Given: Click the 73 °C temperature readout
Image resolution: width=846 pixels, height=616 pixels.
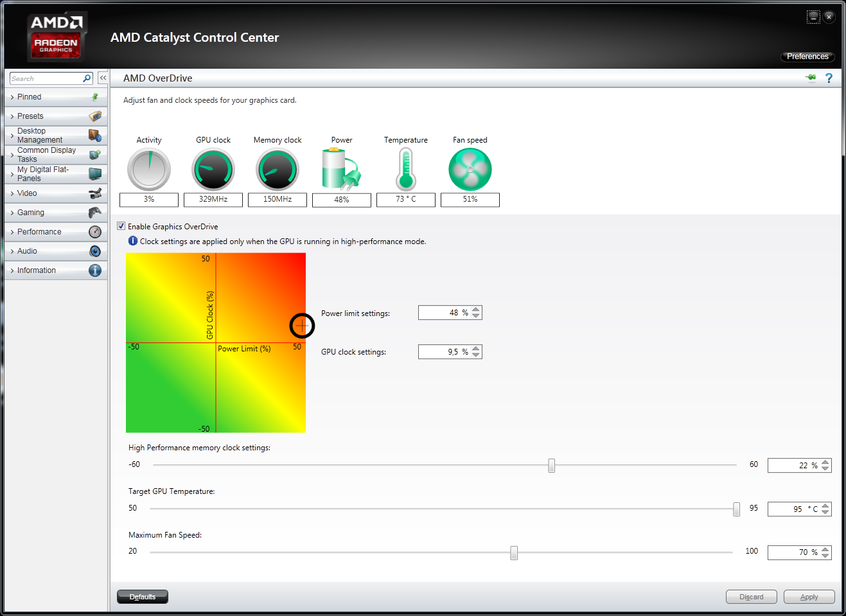Looking at the screenshot, I should coord(406,200).
